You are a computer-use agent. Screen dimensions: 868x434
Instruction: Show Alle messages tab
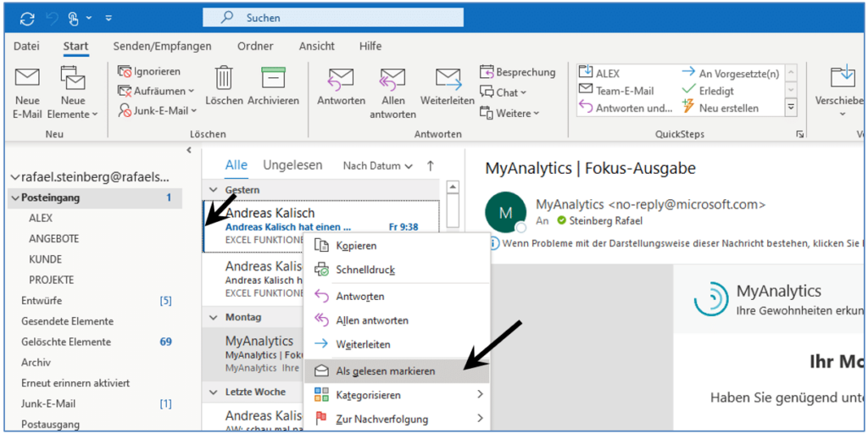236,165
